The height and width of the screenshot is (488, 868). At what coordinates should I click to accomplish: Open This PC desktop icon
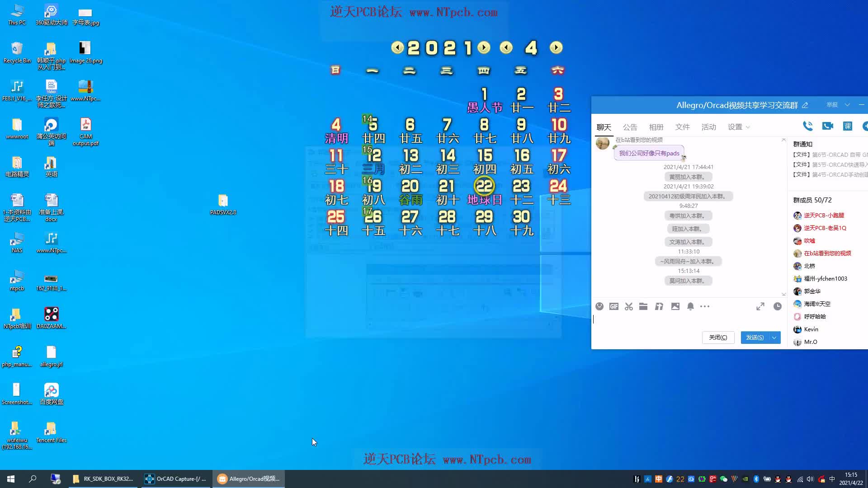click(17, 14)
